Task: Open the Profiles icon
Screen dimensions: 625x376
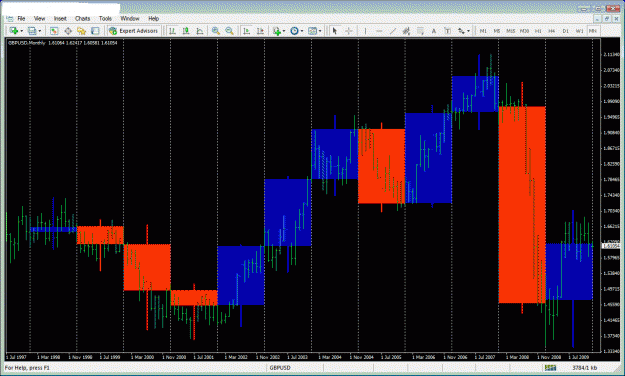Action: 32,31
